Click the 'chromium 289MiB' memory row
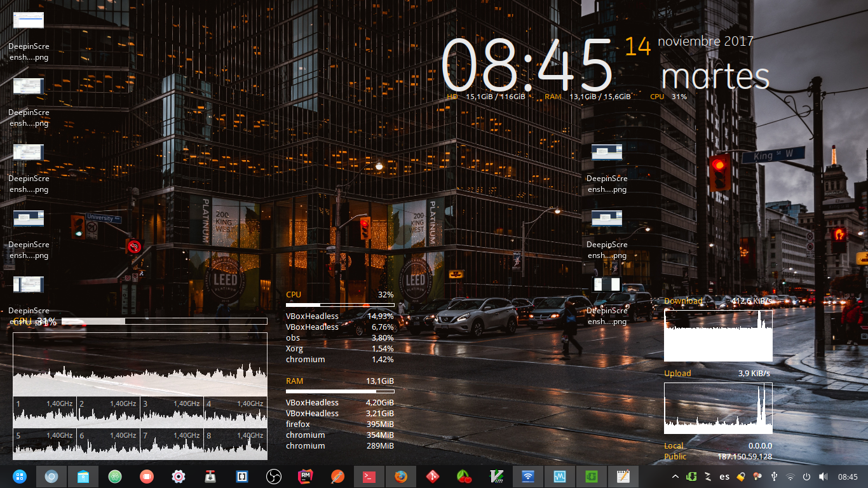Screen dimensions: 868x488 point(340,445)
